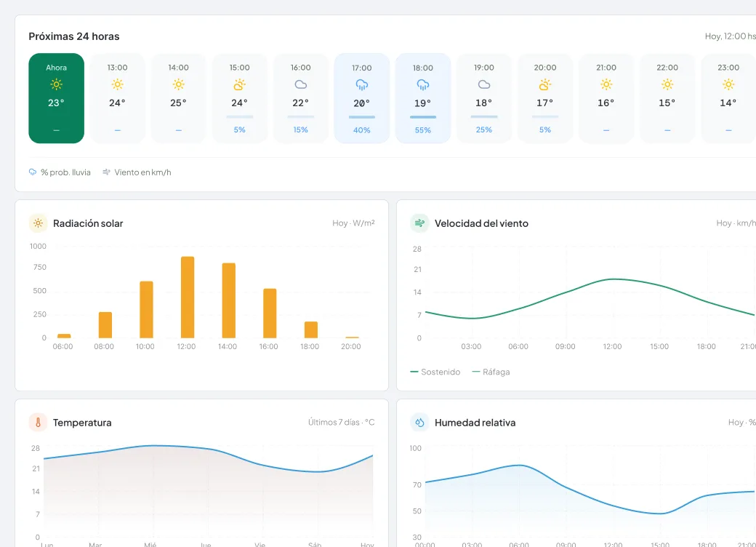This screenshot has width=756, height=547.
Task: Click the rain cloud icon at 17:00
Action: 361,85
